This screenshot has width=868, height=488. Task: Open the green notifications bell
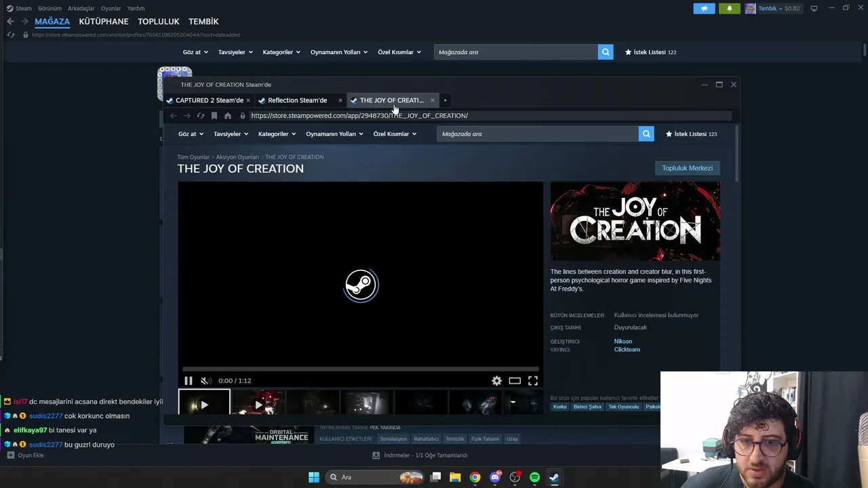click(x=730, y=8)
